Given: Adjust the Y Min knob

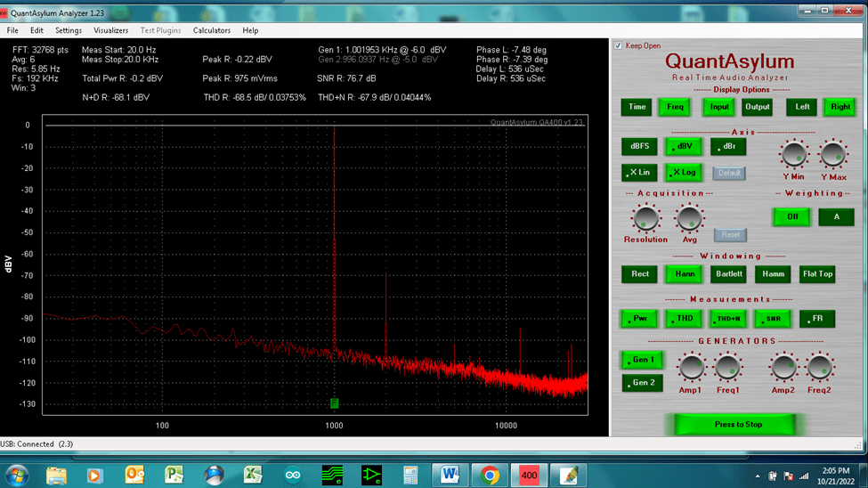Looking at the screenshot, I should pyautogui.click(x=794, y=155).
